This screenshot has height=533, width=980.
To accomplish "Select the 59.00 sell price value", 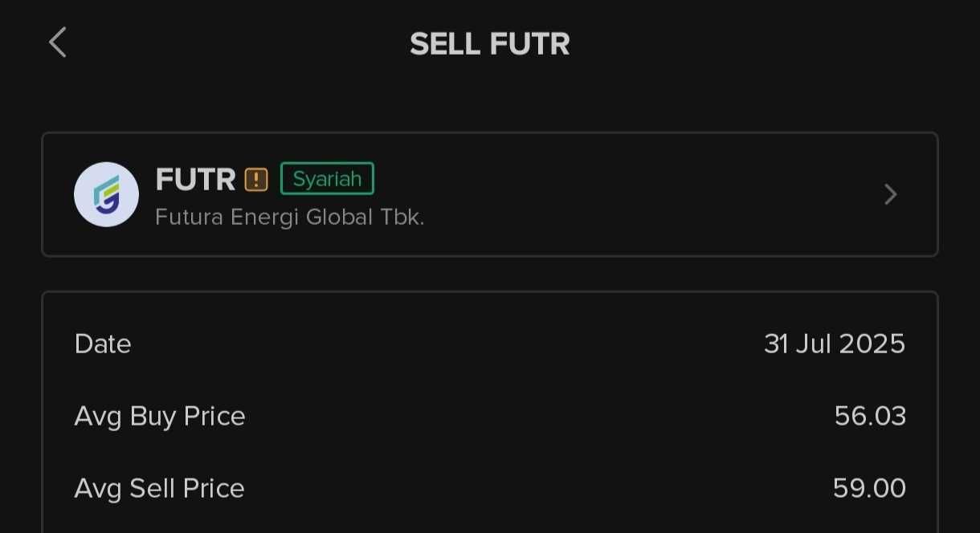I will pyautogui.click(x=870, y=488).
